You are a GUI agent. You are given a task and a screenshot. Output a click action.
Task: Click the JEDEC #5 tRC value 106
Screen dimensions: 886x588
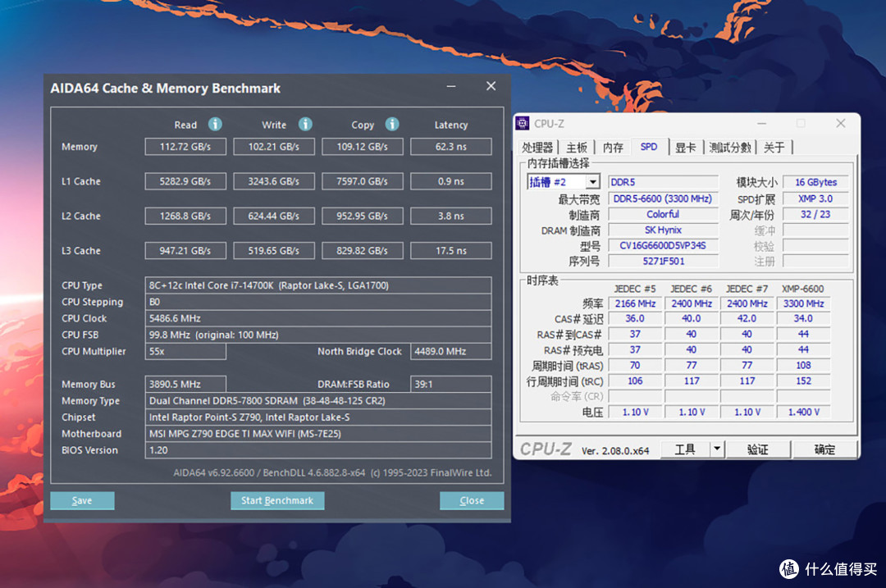[635, 381]
